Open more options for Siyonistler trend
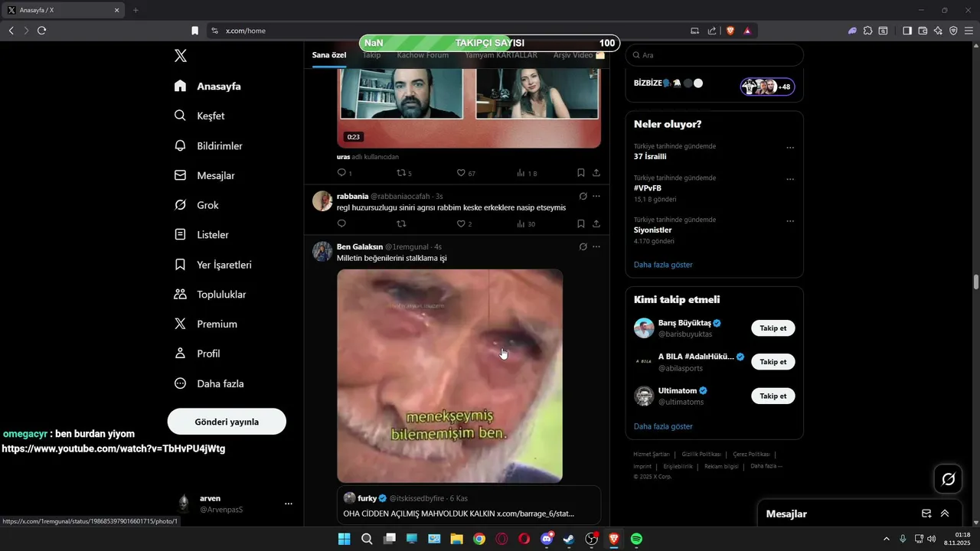980x551 pixels. (x=790, y=221)
